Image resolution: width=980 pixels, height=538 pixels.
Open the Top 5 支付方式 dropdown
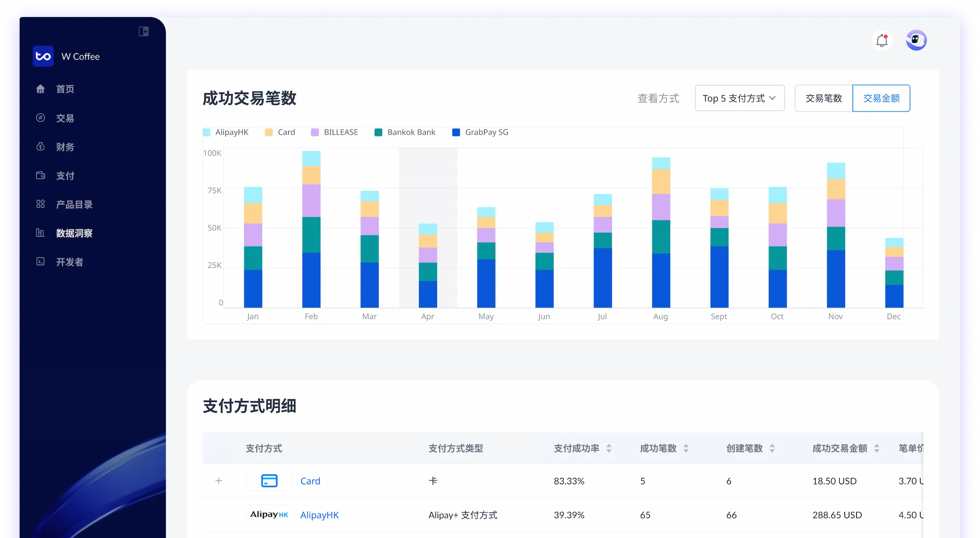(x=740, y=98)
